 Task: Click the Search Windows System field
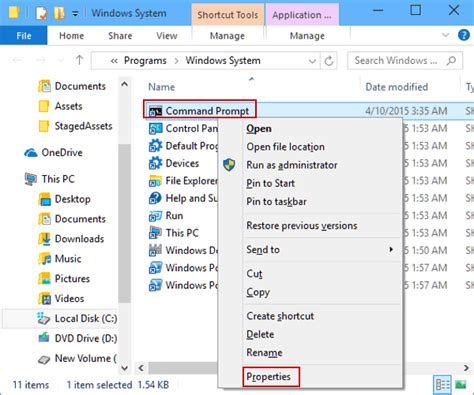pos(405,61)
